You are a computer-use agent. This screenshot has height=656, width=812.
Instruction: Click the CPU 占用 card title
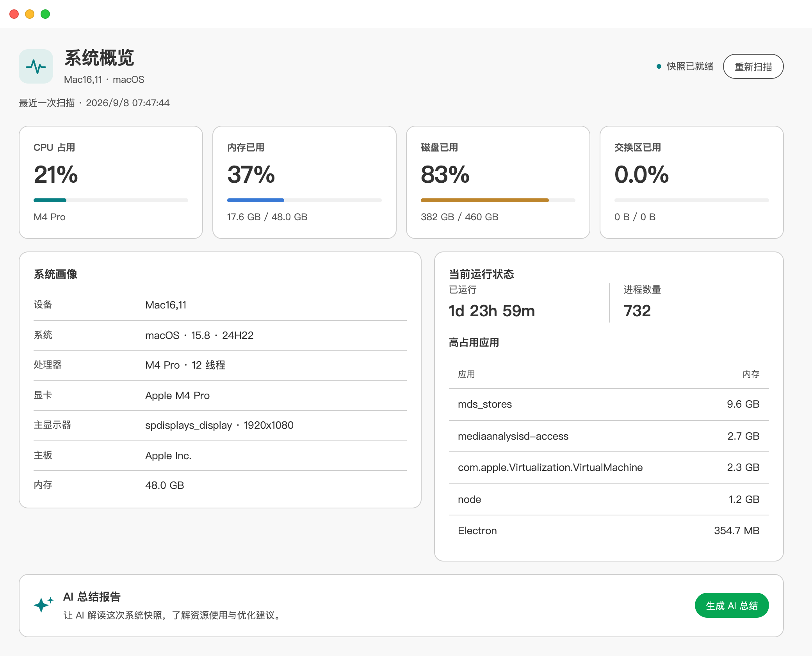click(54, 148)
